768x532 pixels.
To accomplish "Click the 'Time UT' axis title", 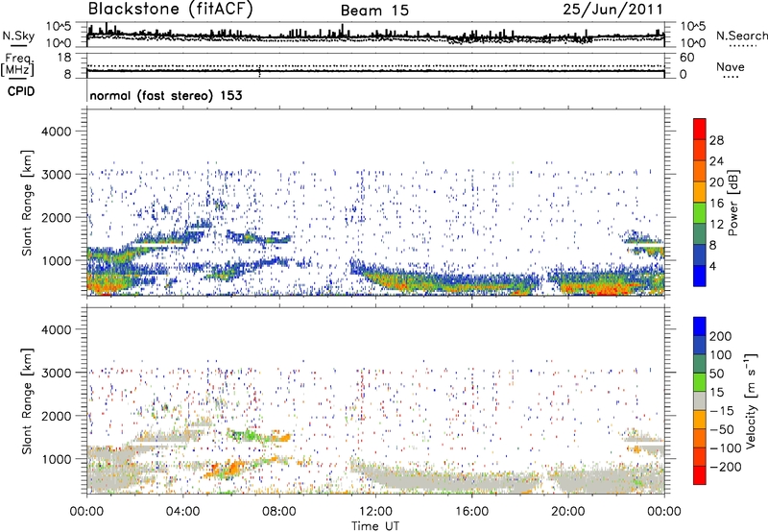I will (x=375, y=526).
